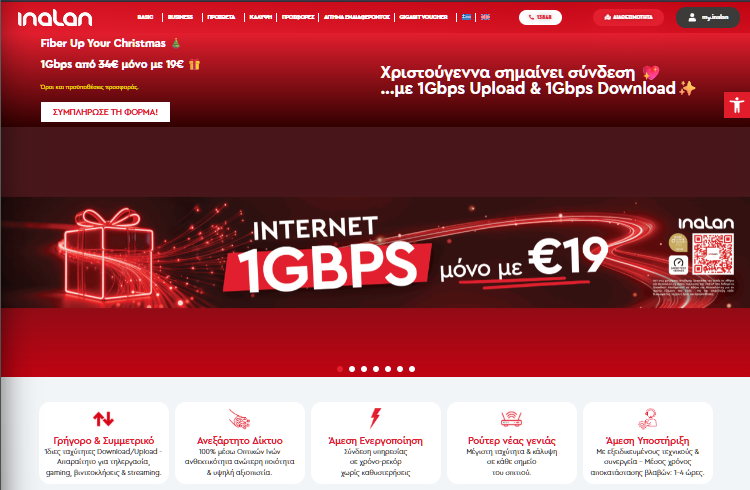Click the availability check button

pyautogui.click(x=628, y=17)
